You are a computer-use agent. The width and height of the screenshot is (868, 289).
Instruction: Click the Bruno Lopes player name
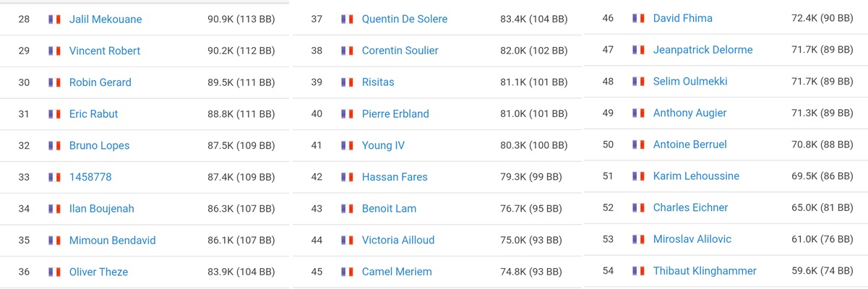[x=100, y=145]
